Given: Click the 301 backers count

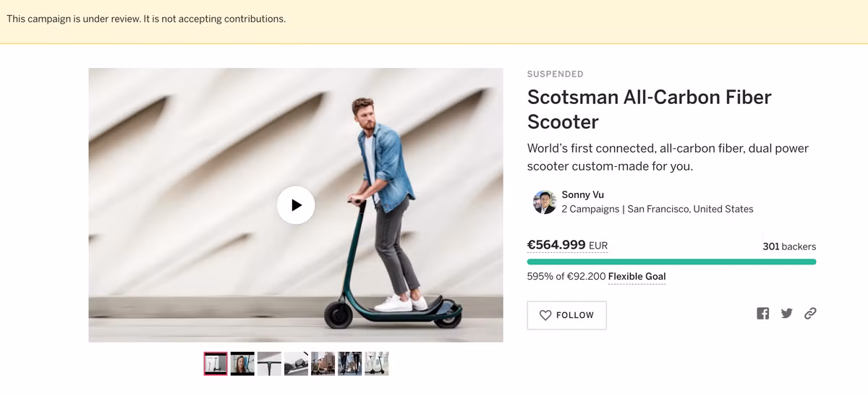Looking at the screenshot, I should (788, 246).
